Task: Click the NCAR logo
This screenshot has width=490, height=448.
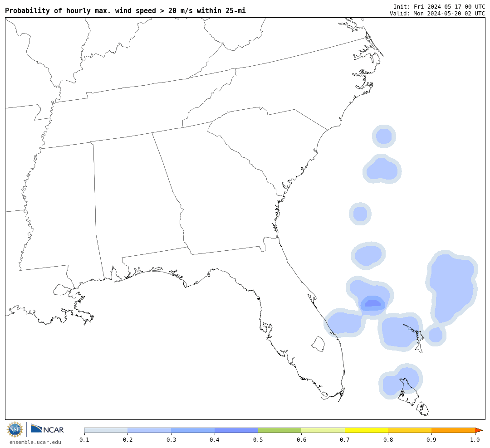Action: 47,429
